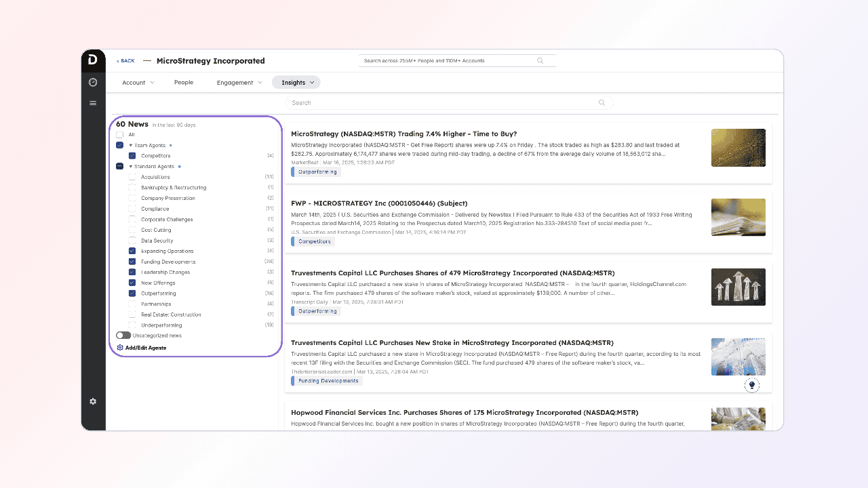The height and width of the screenshot is (488, 868).
Task: Collapse the Team Agents group
Action: pos(130,145)
